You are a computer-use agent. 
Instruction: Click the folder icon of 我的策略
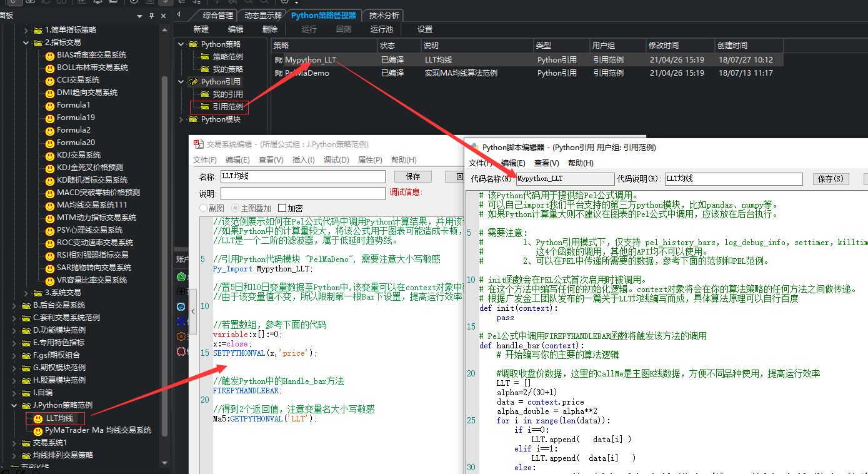click(x=205, y=69)
